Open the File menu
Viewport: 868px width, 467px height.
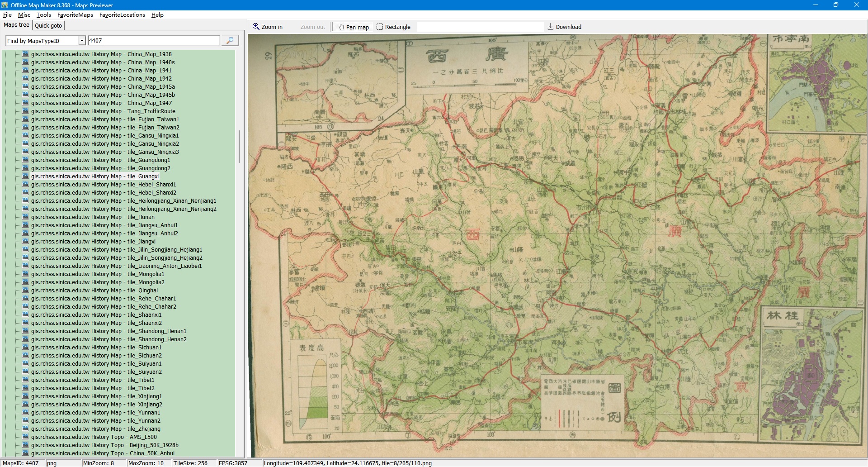(7, 15)
